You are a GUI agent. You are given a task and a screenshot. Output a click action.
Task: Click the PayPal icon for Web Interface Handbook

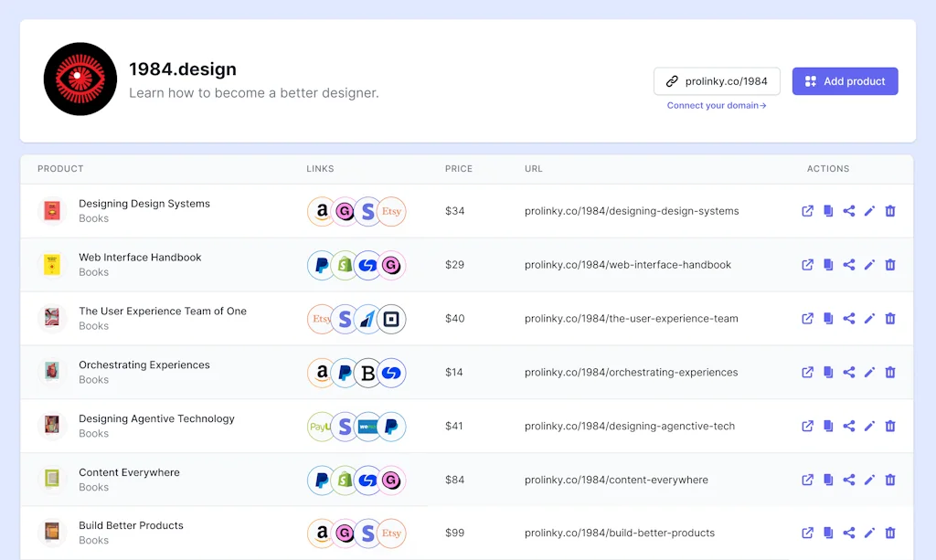click(321, 265)
